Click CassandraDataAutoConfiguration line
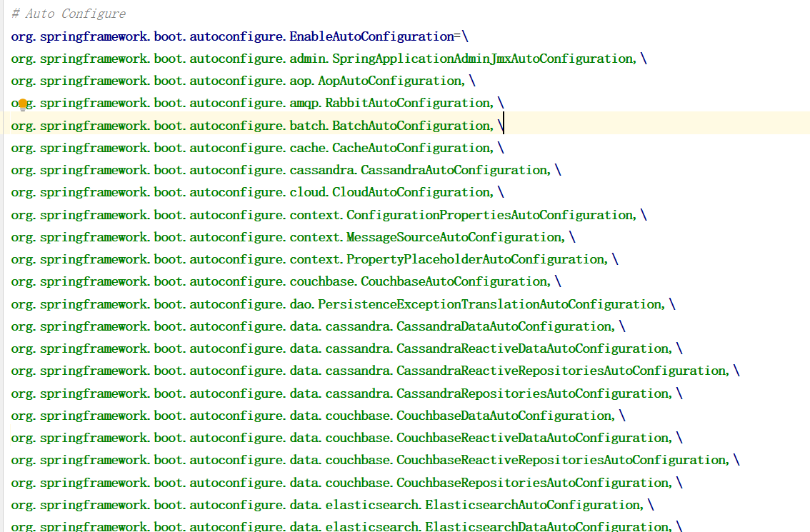The image size is (810, 532). [319, 327]
